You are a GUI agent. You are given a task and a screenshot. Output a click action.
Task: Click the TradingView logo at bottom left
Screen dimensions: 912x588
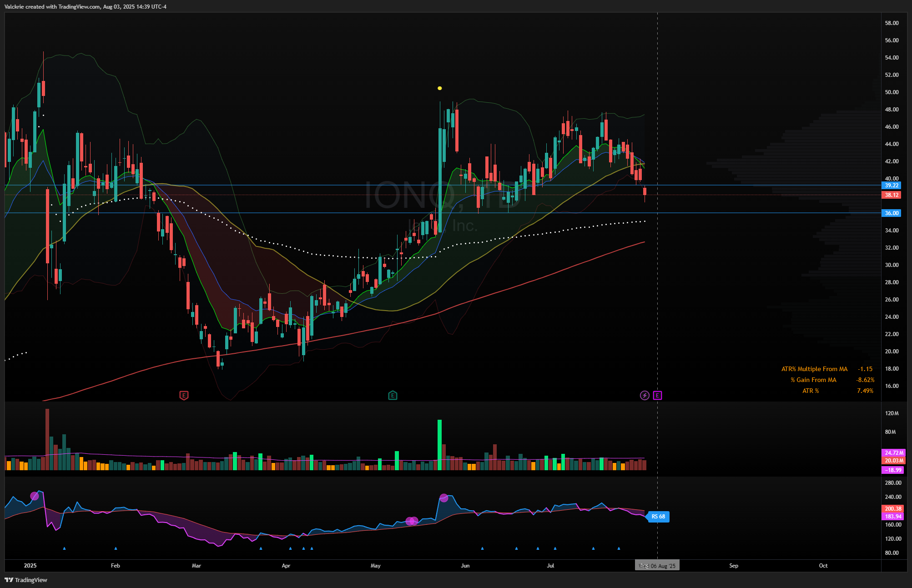[x=26, y=580]
